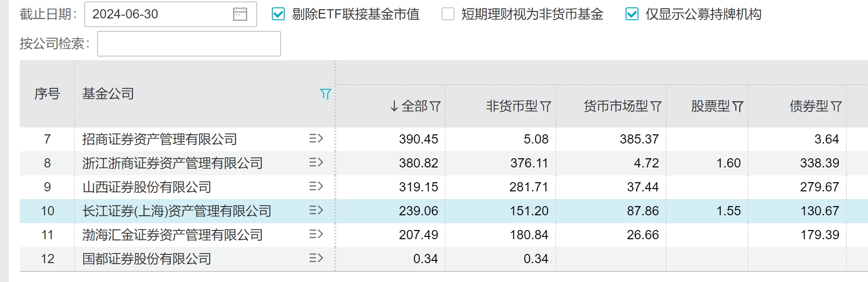Click the 截止日期 date field 2024-06-30
868x282 pixels.
156,14
